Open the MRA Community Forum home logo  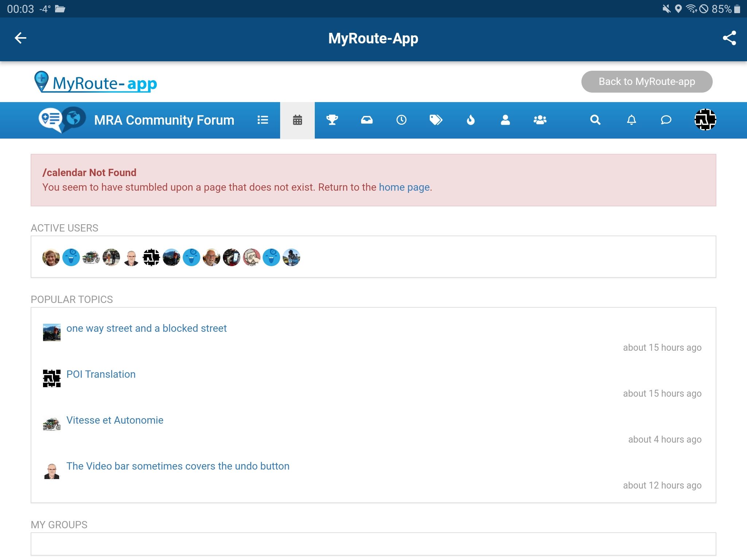pyautogui.click(x=62, y=120)
